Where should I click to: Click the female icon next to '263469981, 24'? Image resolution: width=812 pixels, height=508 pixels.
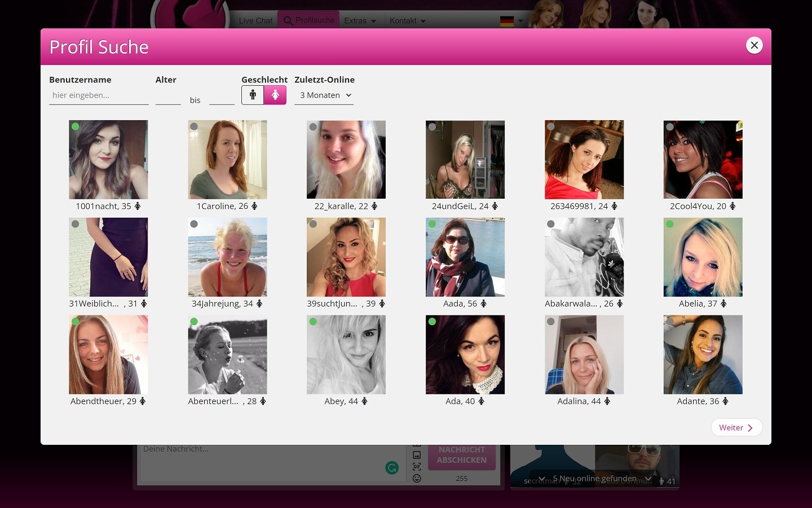click(615, 206)
